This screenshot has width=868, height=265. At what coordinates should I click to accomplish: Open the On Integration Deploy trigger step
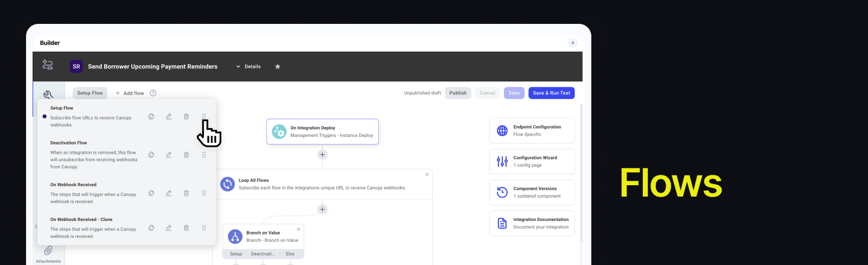322,131
